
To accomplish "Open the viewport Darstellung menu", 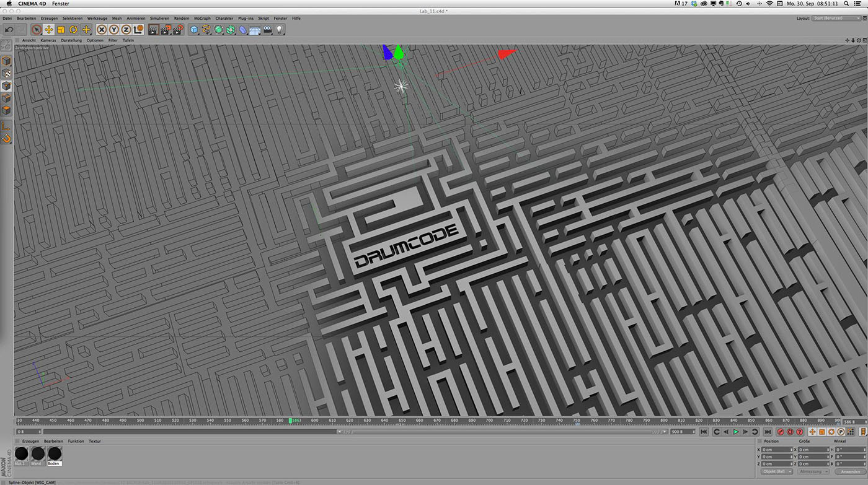I will (71, 40).
